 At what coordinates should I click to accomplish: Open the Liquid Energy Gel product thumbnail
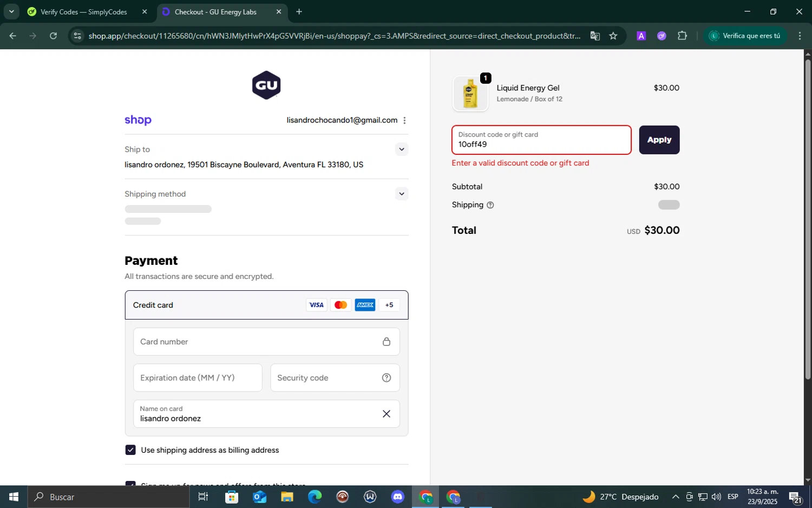pyautogui.click(x=470, y=94)
